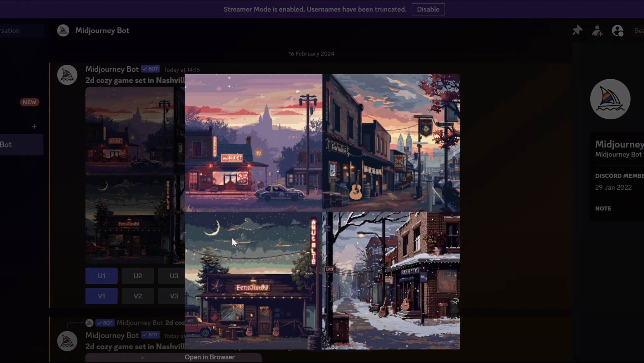Click the replied message reference Midjourney Bot
The height and width of the screenshot is (363, 644).
pyautogui.click(x=140, y=323)
